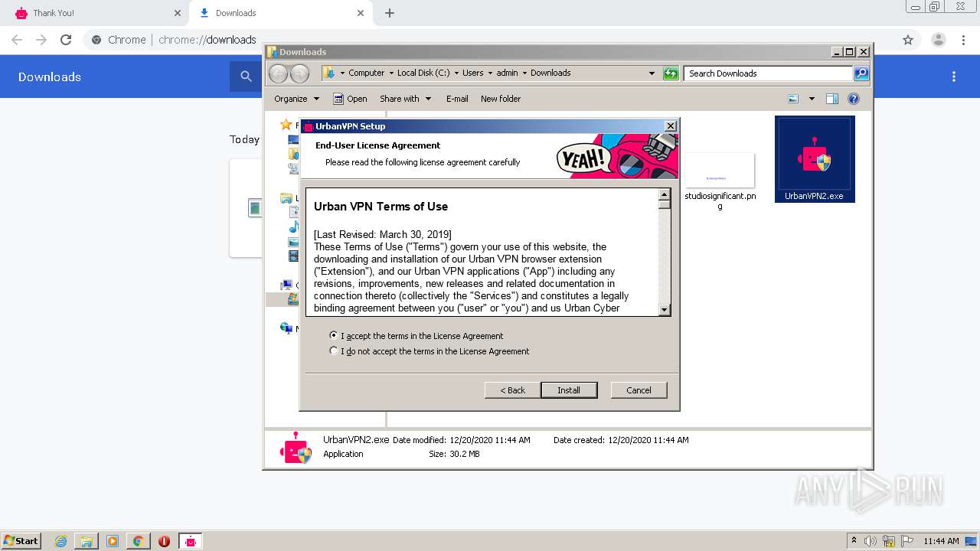
Task: Open the Chrome three-dot menu
Action: click(963, 40)
